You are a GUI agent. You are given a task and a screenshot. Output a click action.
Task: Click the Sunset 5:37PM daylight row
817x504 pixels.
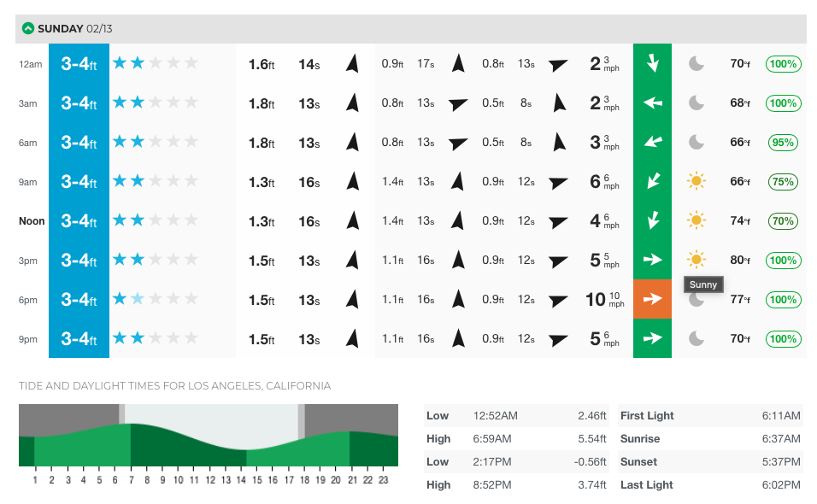tap(709, 462)
